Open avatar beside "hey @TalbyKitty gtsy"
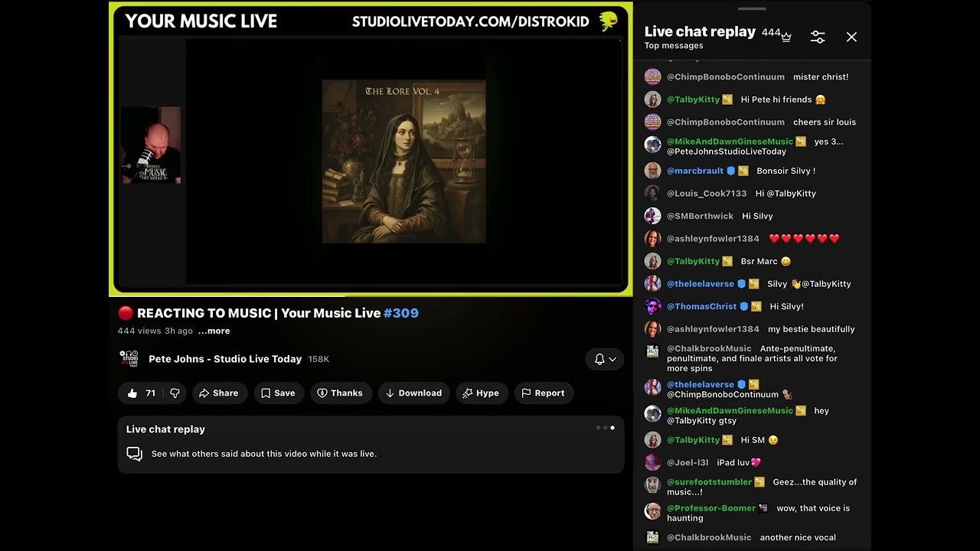This screenshot has width=980, height=551. 652,413
